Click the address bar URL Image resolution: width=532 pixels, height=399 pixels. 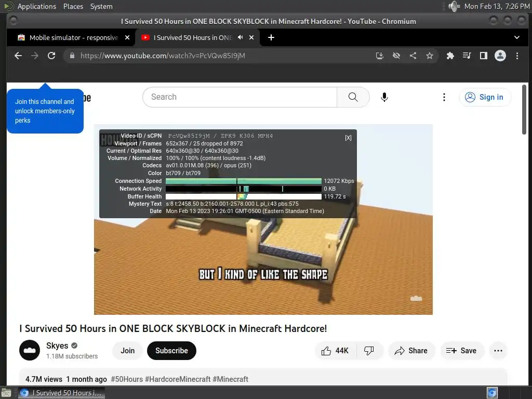tap(163, 56)
